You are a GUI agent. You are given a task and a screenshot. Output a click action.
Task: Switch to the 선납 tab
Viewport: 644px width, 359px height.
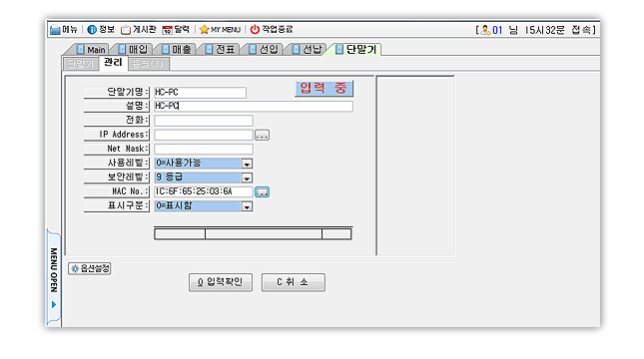pos(307,50)
